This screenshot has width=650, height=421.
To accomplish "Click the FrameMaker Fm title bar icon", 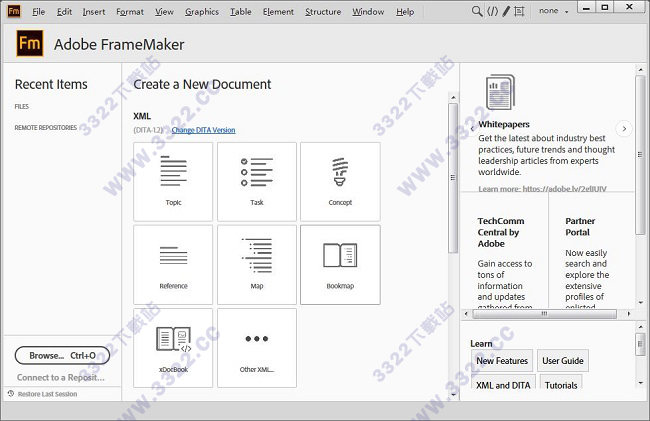I will tap(14, 11).
